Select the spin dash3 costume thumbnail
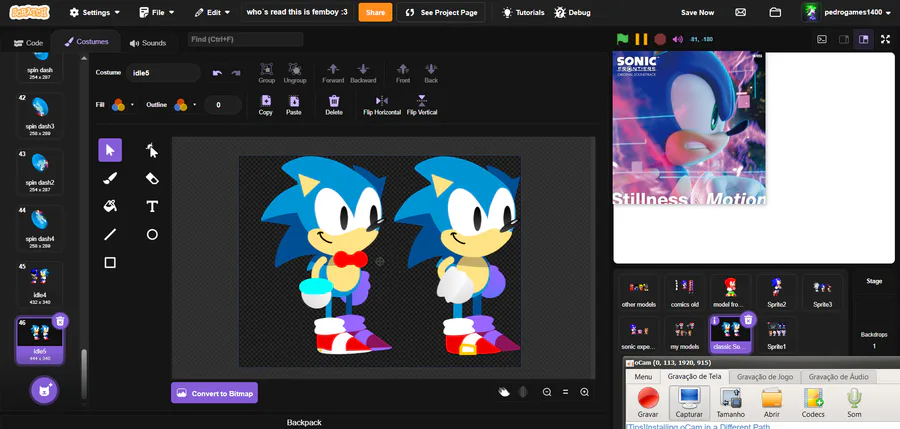This screenshot has width=900, height=429. [x=40, y=114]
